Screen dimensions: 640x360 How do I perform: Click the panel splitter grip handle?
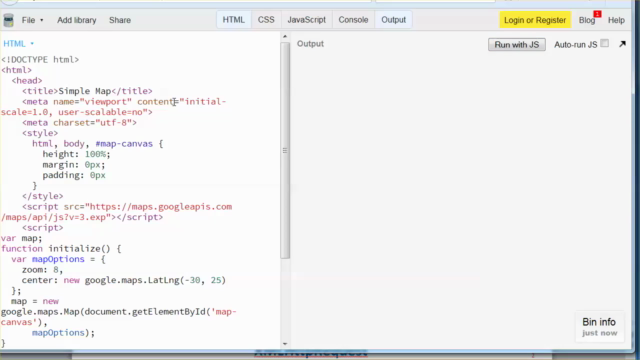tap(285, 150)
